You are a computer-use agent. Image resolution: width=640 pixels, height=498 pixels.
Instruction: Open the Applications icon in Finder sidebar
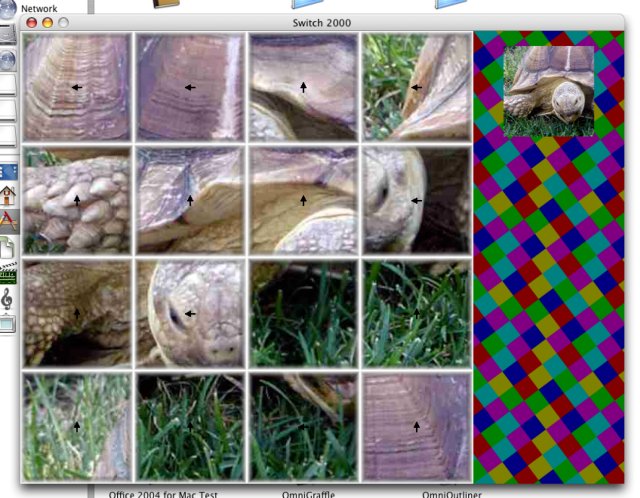pos(7,221)
